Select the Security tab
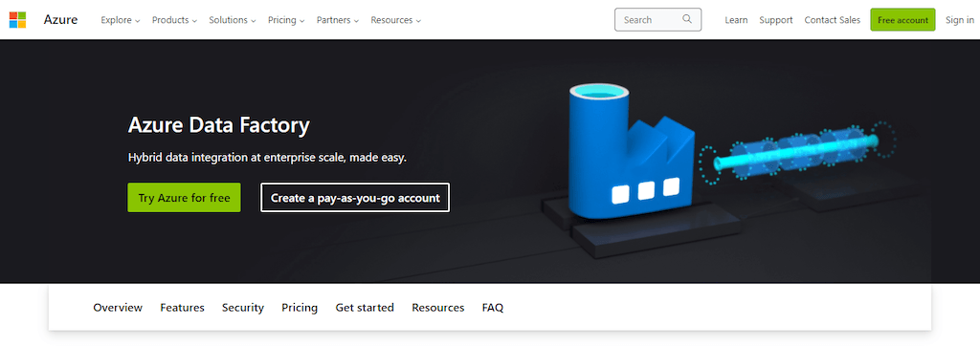980x347 pixels. 242,308
